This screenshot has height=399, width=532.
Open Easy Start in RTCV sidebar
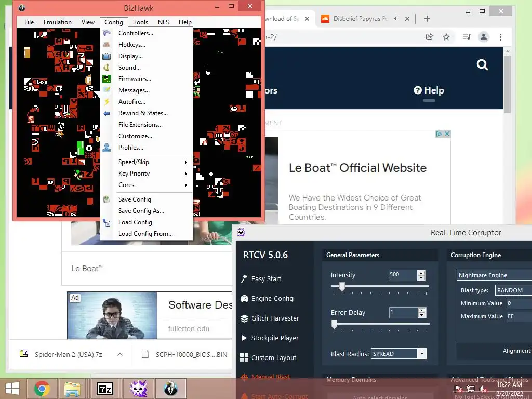(261, 279)
